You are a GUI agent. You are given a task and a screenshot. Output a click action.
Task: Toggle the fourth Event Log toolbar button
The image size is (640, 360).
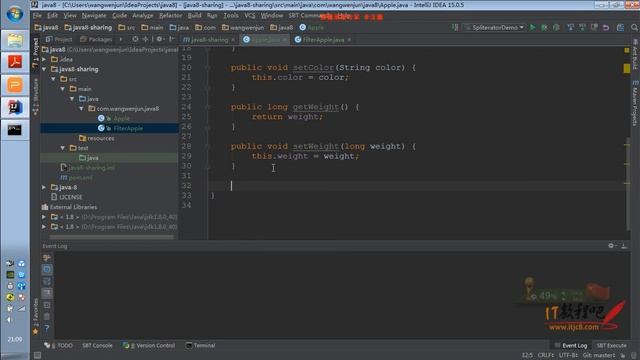click(x=47, y=293)
